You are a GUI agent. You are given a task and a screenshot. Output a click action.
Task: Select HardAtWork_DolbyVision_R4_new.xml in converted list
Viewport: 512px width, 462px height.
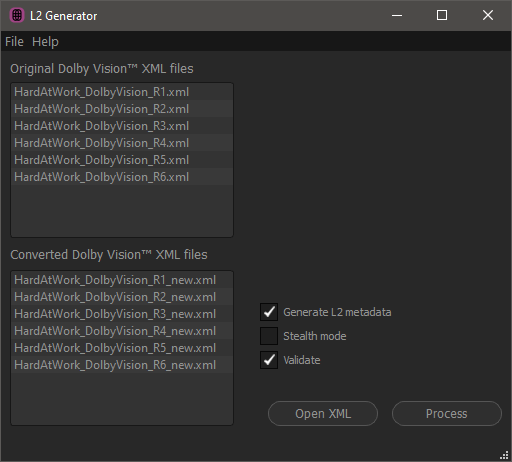pyautogui.click(x=122, y=331)
